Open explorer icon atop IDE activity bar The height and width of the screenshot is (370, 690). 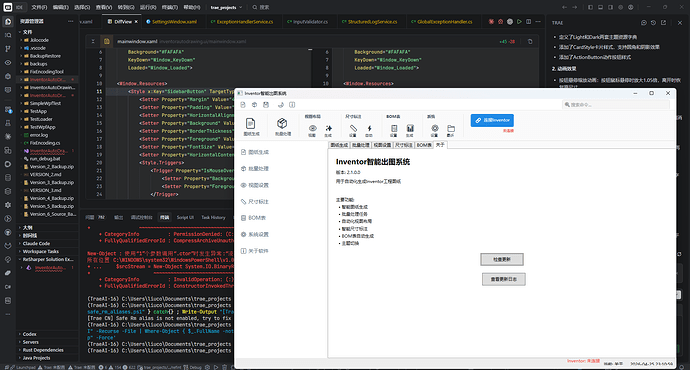(x=8, y=22)
